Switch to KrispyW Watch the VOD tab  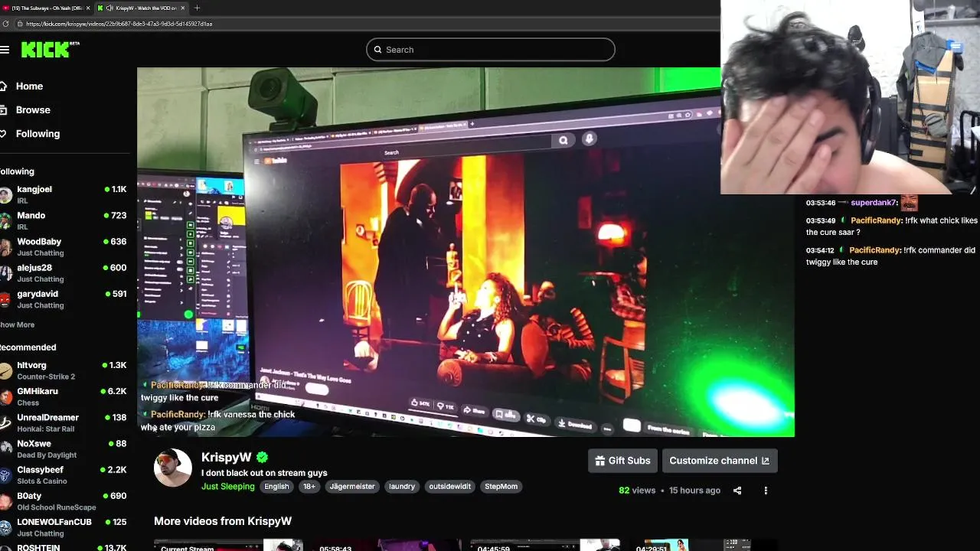[139, 8]
